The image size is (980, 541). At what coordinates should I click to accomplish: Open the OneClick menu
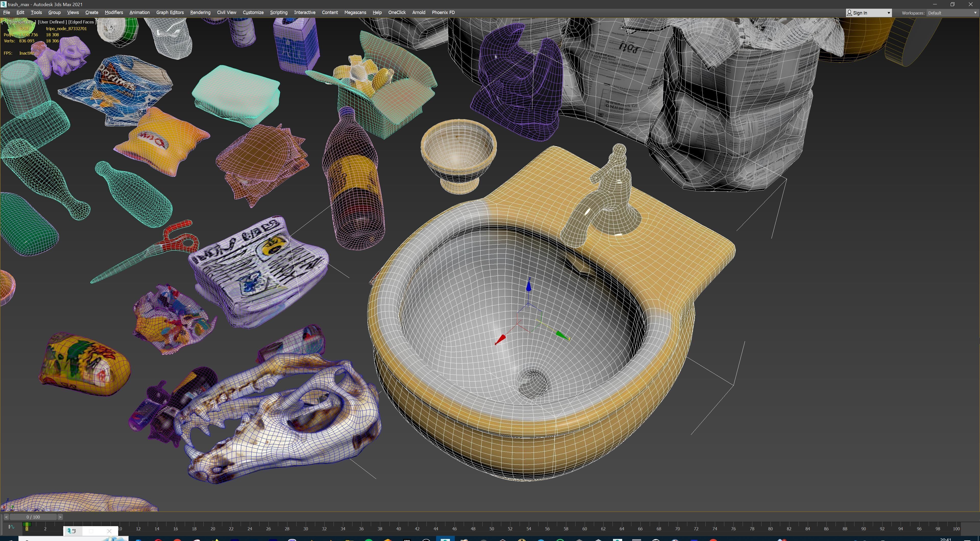tap(397, 13)
